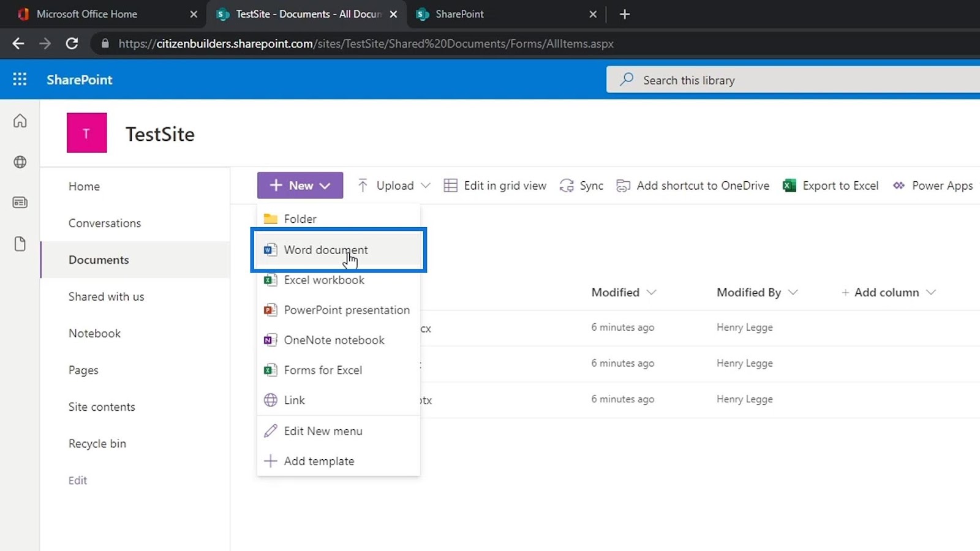
Task: Click the search magnifier icon
Action: [x=627, y=80]
